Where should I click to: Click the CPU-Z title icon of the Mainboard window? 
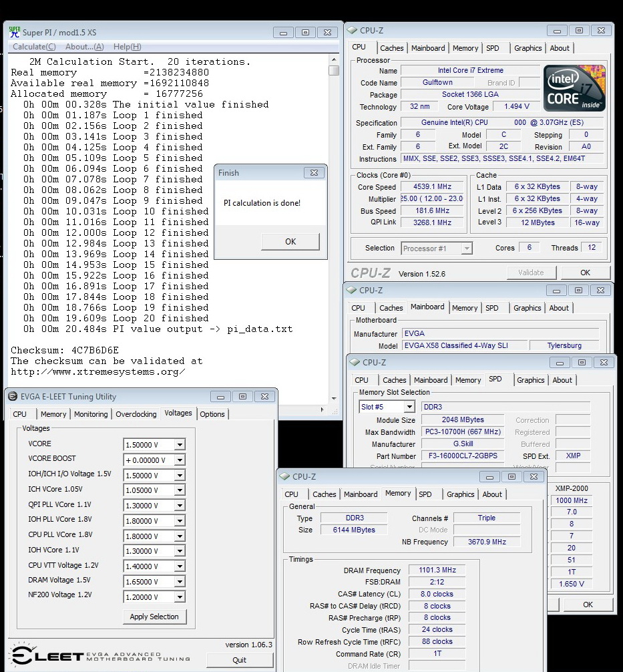(351, 290)
